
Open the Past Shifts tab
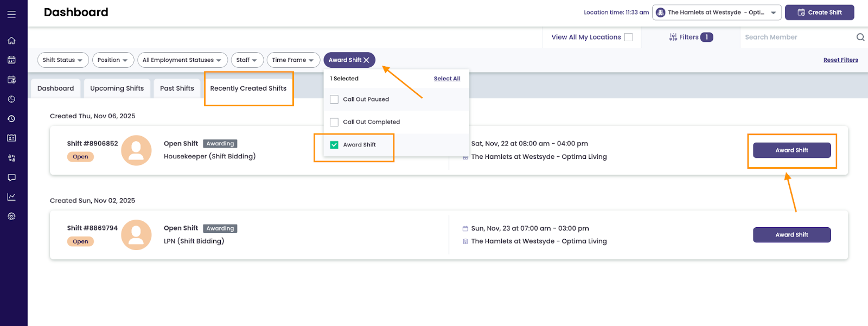[177, 88]
